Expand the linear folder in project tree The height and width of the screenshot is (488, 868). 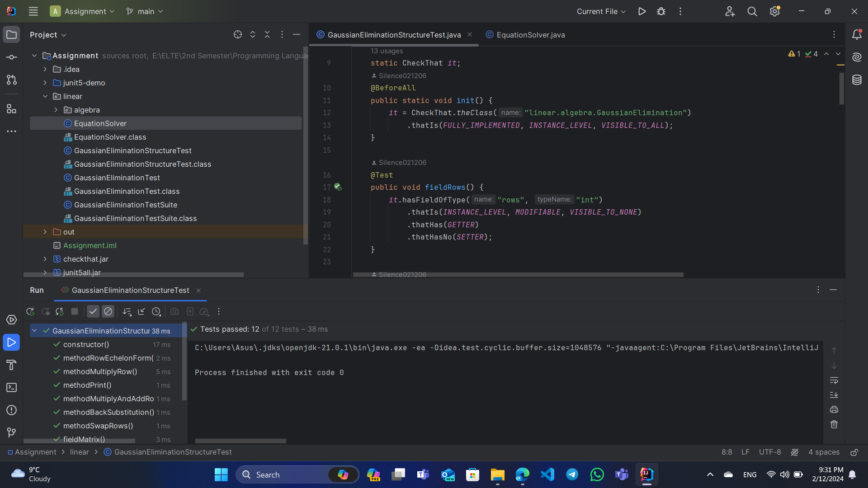click(45, 96)
